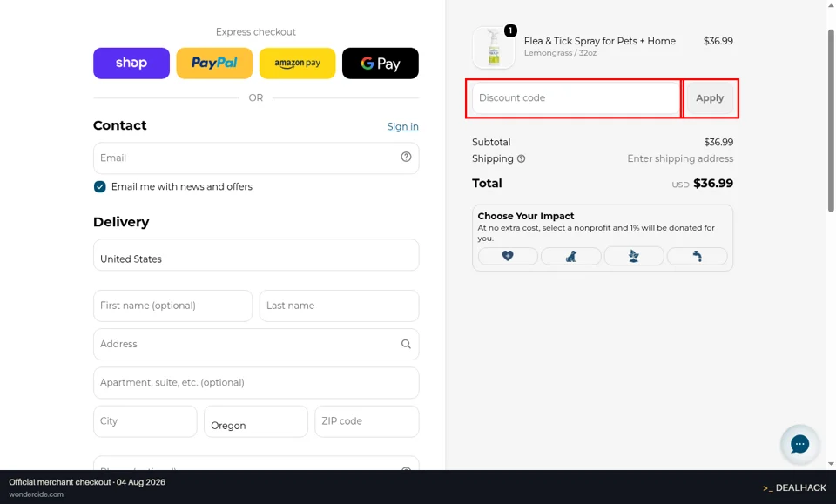This screenshot has width=836, height=504.
Task: Open the live chat bubble
Action: [799, 444]
